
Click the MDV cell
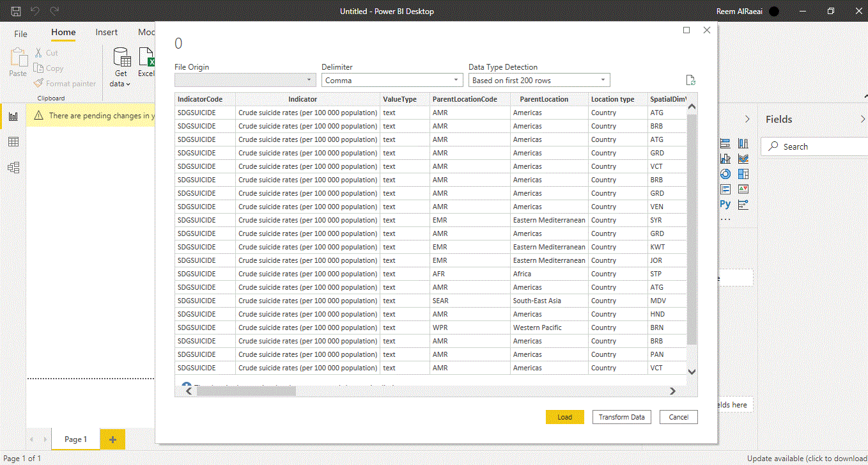667,301
